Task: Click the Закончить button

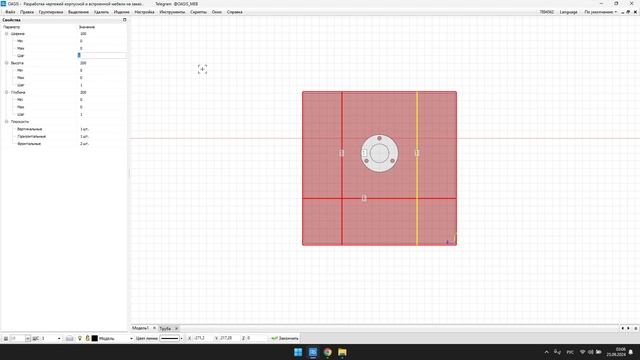Action: tap(285, 338)
